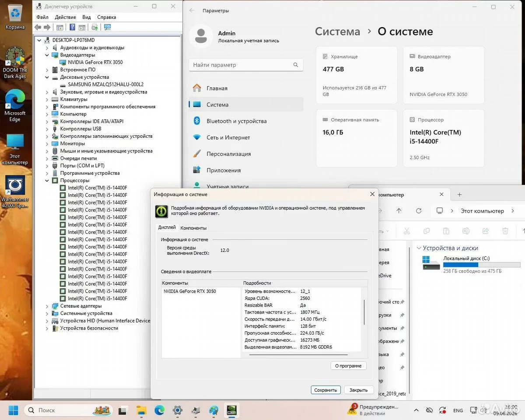Open Bluetooth и устройства in Settings
The width and height of the screenshot is (525, 420).
(x=246, y=121)
